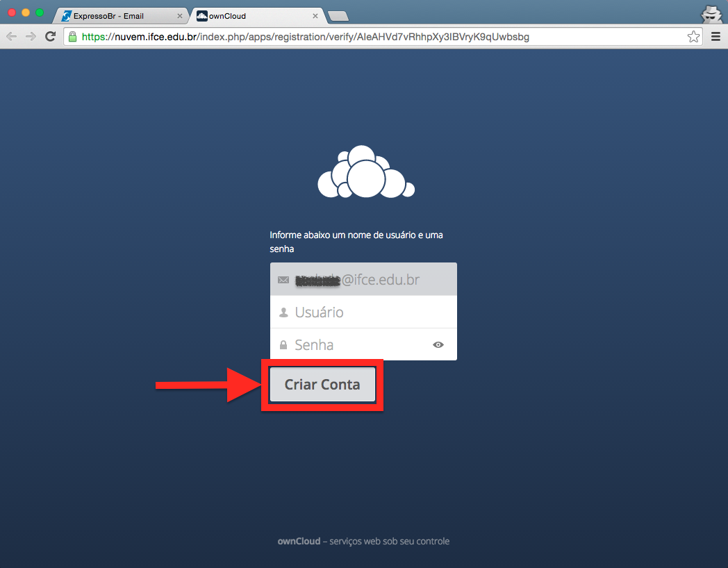Minimize the window with the yellow button
The image size is (728, 568).
click(26, 12)
